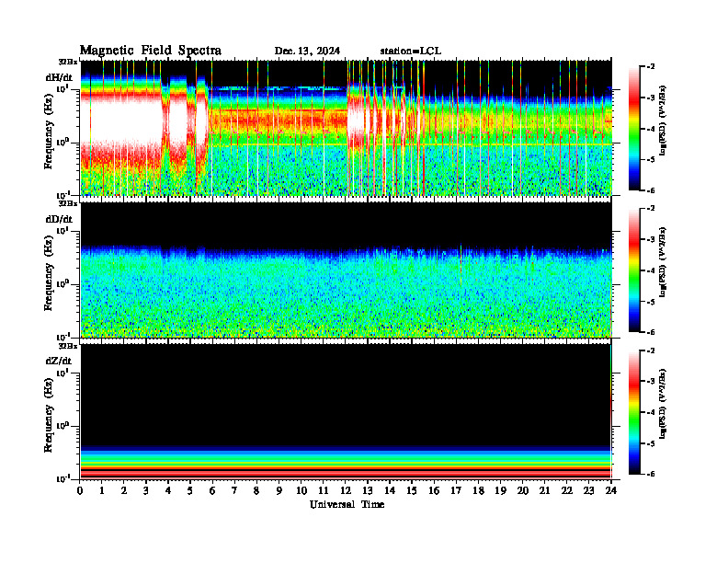
Task: Click the "dH/dt" panel label
Action: 59,77
